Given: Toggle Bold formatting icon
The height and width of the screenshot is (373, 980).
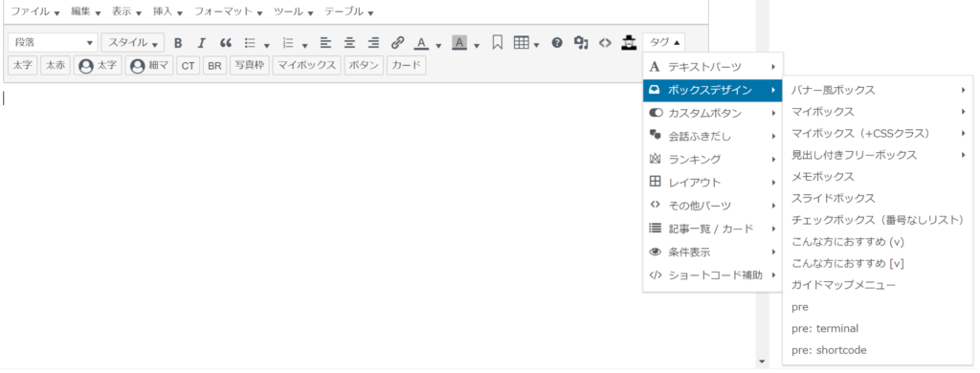Looking at the screenshot, I should (178, 43).
